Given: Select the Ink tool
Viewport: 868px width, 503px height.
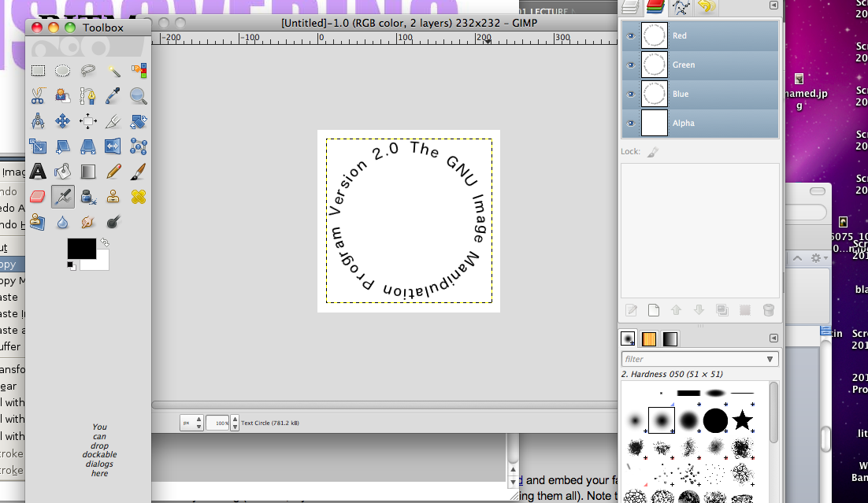Looking at the screenshot, I should coord(87,197).
